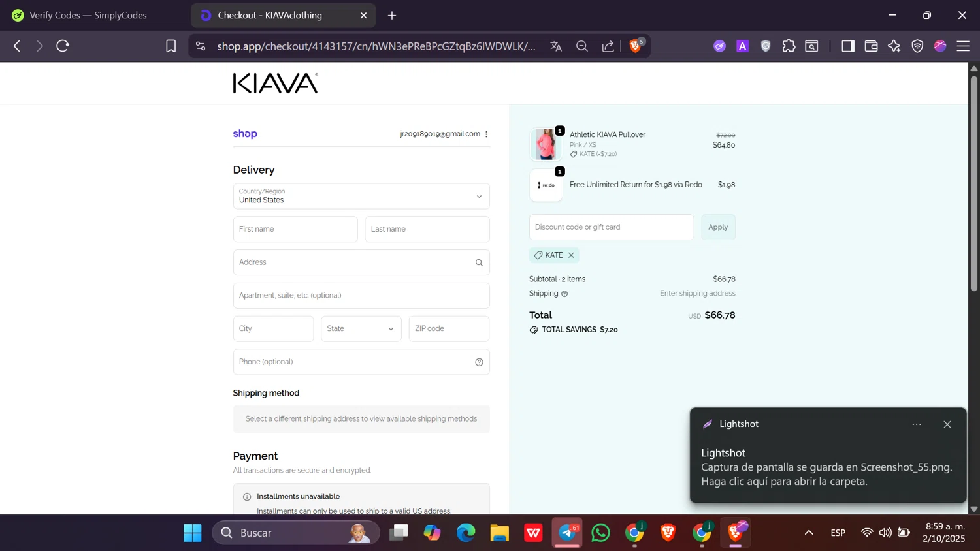Open the clock and date panel
This screenshot has height=551, width=980.
944,533
